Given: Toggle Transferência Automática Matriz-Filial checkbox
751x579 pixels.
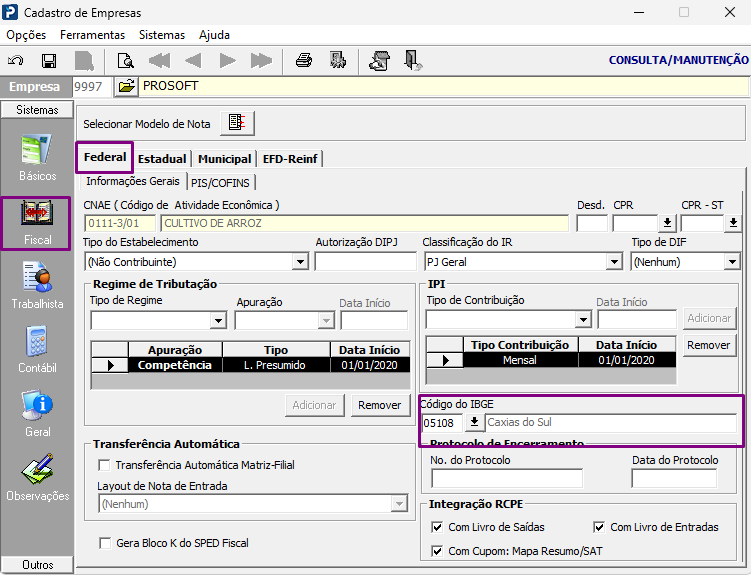Looking at the screenshot, I should point(103,465).
